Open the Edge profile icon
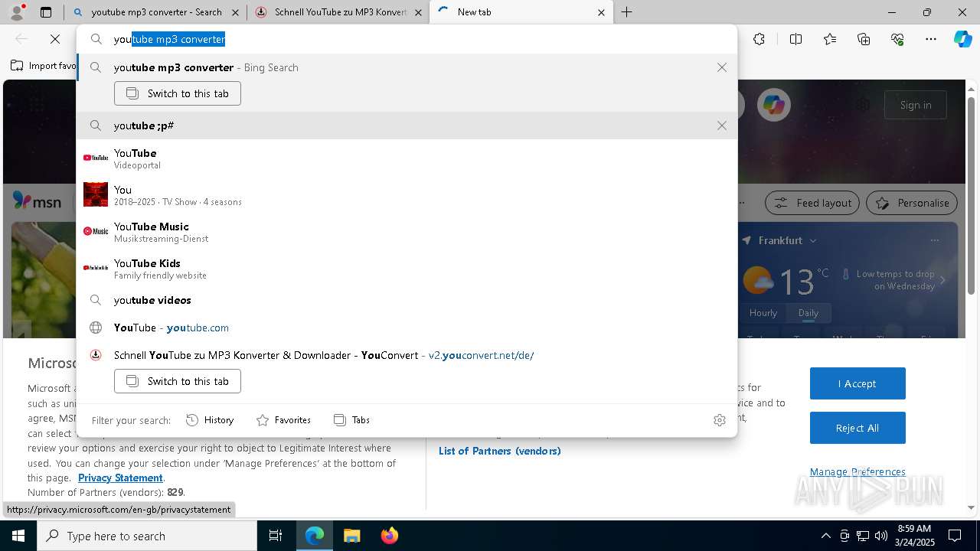The width and height of the screenshot is (980, 551). pyautogui.click(x=18, y=11)
